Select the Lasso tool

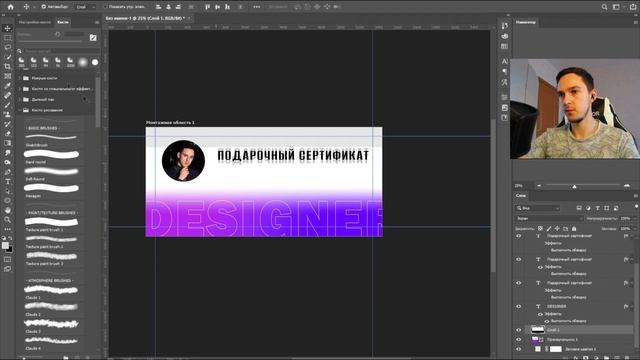pos(7,47)
